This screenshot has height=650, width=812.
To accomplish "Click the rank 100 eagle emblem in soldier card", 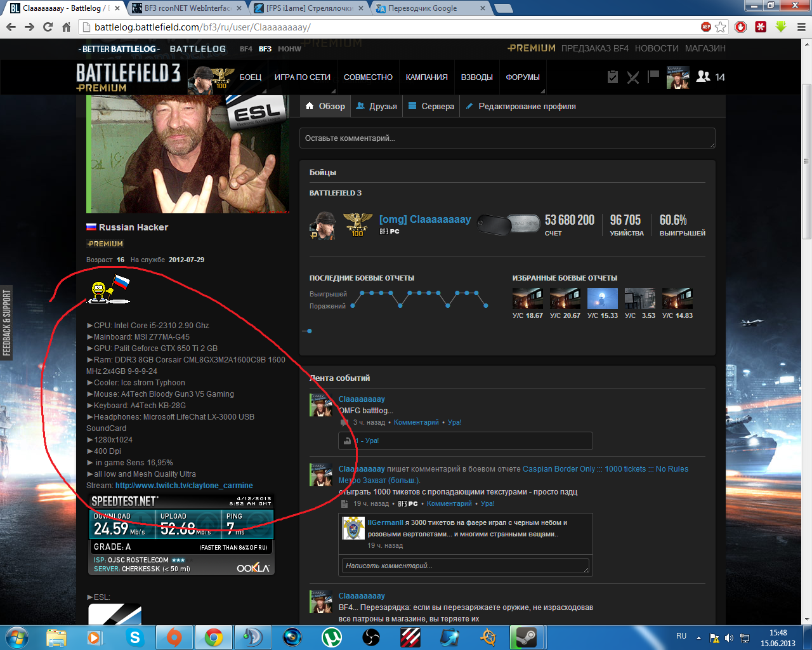I will click(x=358, y=225).
